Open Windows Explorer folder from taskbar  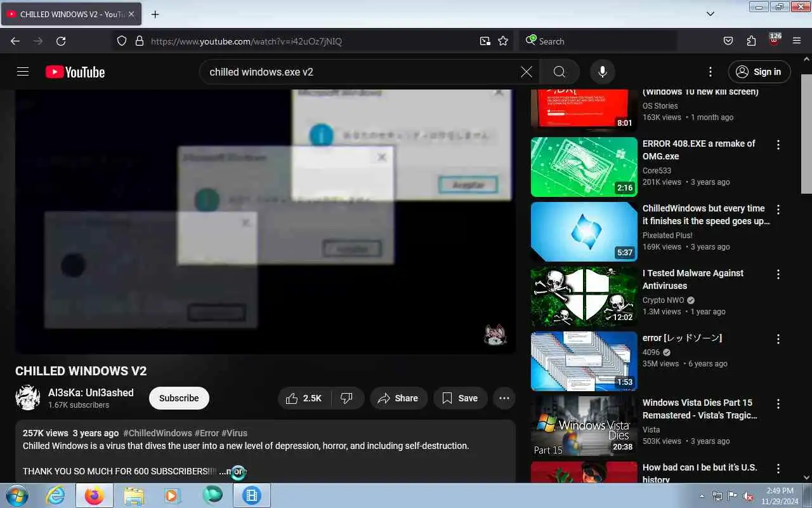coord(134,495)
